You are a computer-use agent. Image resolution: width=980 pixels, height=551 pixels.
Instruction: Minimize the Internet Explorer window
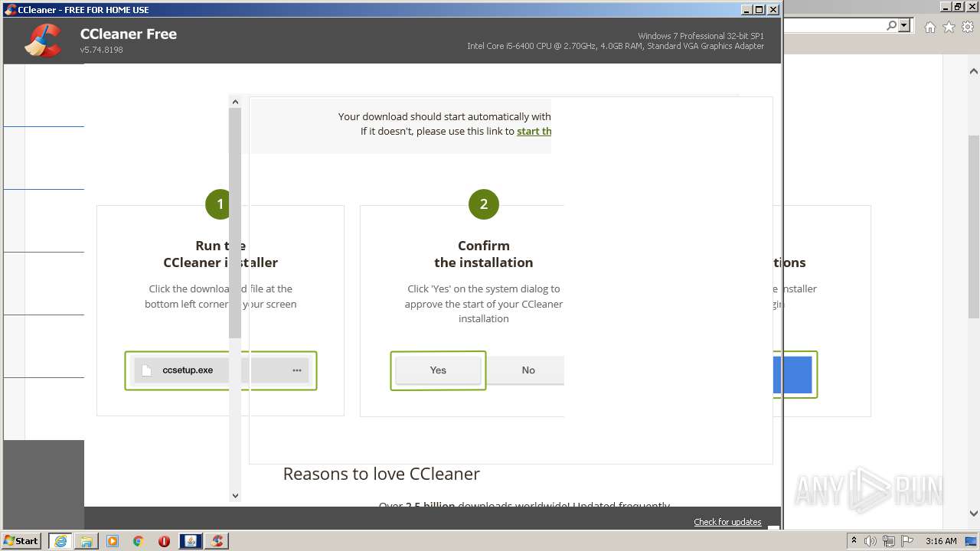click(945, 7)
